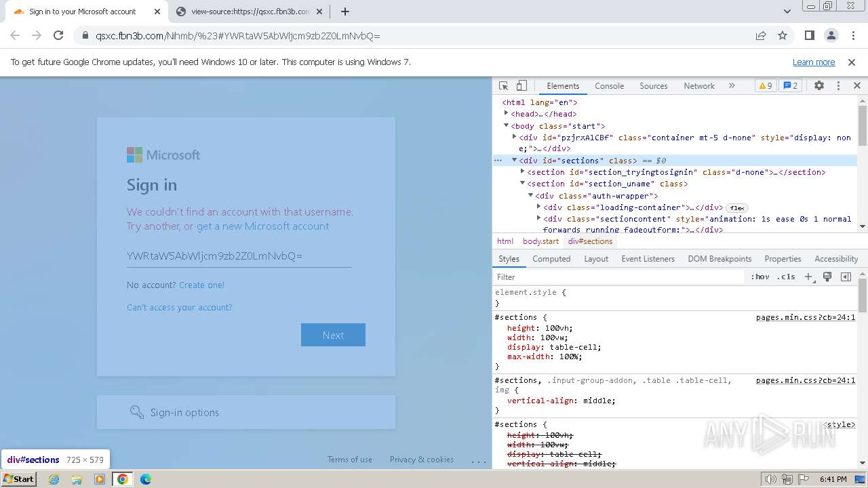This screenshot has height=488, width=868.
Task: Switch to the Network tab
Action: pyautogui.click(x=699, y=86)
